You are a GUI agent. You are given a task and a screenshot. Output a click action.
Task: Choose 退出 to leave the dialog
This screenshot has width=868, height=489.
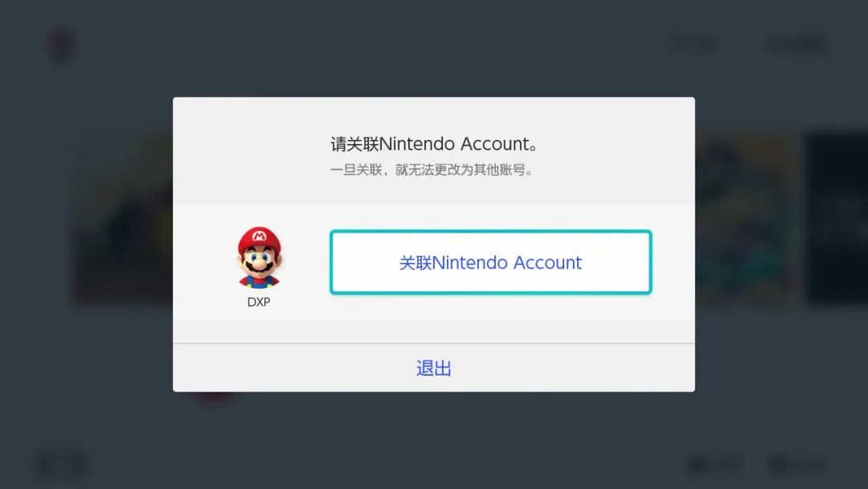click(x=434, y=368)
